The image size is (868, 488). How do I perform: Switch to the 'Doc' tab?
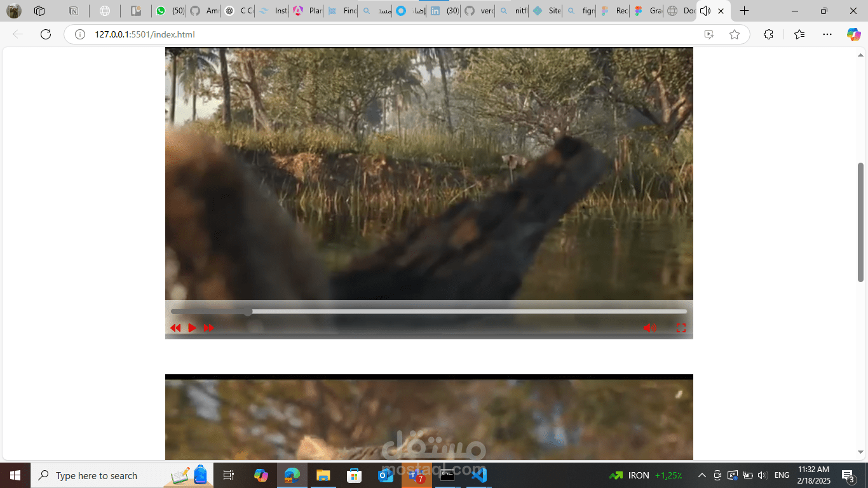pyautogui.click(x=681, y=11)
